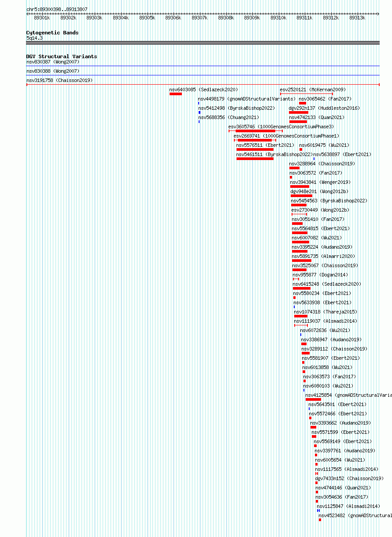Open nsv3065462 (Fan2017) variant
Viewport: 392px width, 537px height.
(325, 99)
